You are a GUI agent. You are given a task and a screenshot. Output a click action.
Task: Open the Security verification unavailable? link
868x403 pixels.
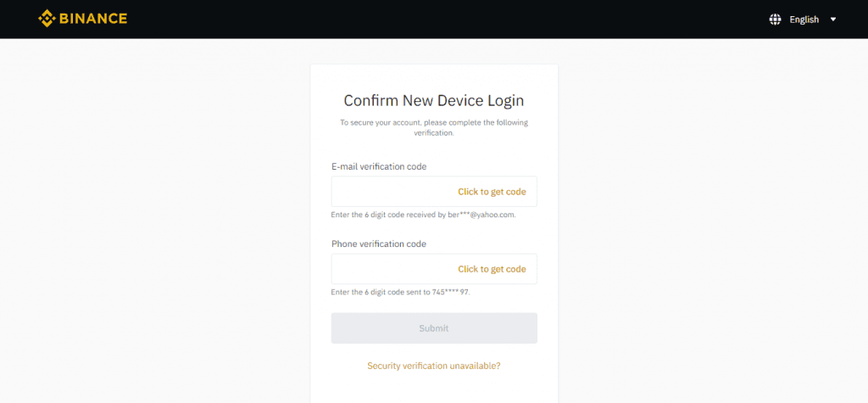coord(434,366)
